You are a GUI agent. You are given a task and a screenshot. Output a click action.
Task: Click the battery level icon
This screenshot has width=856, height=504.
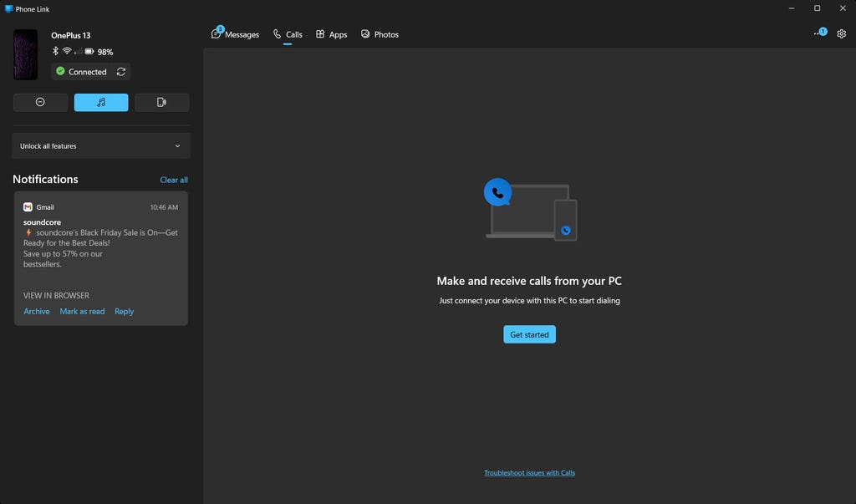(89, 52)
